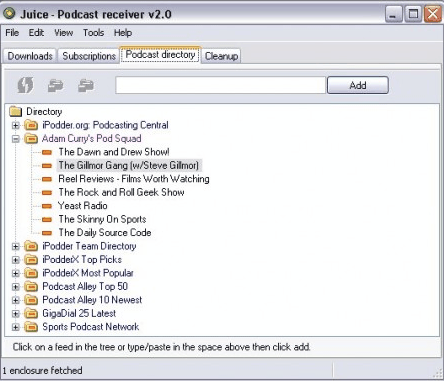Viewport: 444px width, 381px height.
Task: Select The Rock and Roll Geek Show
Action: [121, 192]
